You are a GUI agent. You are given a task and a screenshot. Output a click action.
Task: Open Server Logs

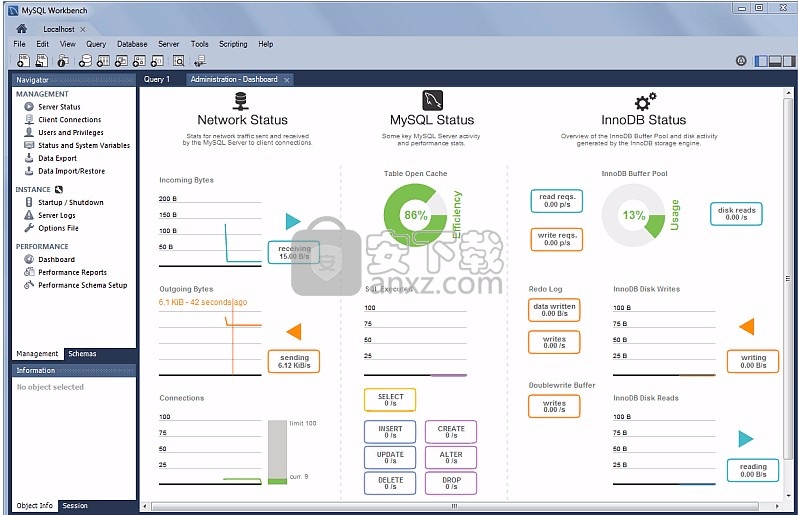pos(56,215)
